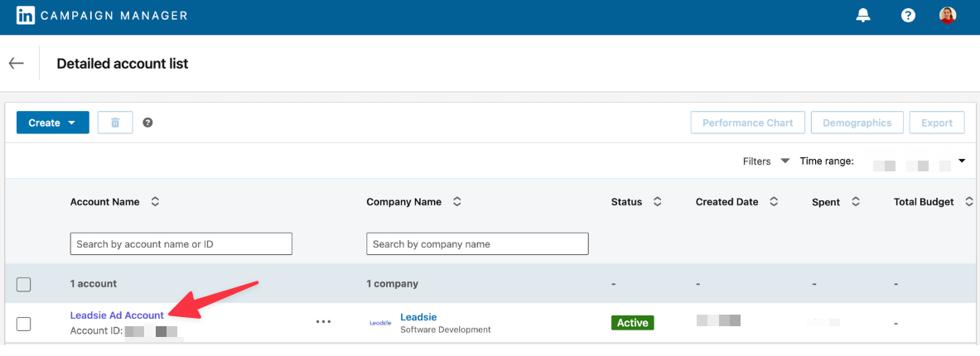Open the Leadsie Ad Account link
Screen dimensions: 980x356
117,315
